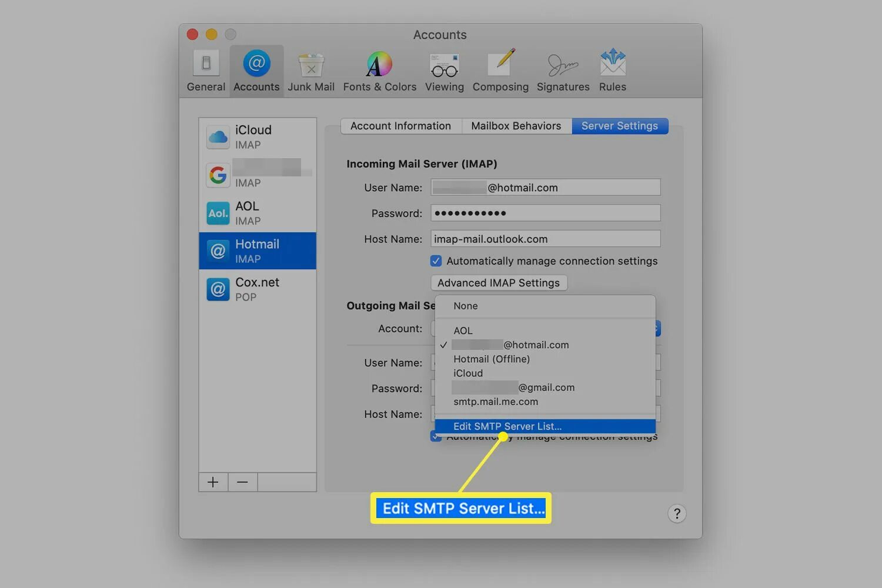The width and height of the screenshot is (882, 588).
Task: Switch to Server Settings tab
Action: (x=620, y=126)
